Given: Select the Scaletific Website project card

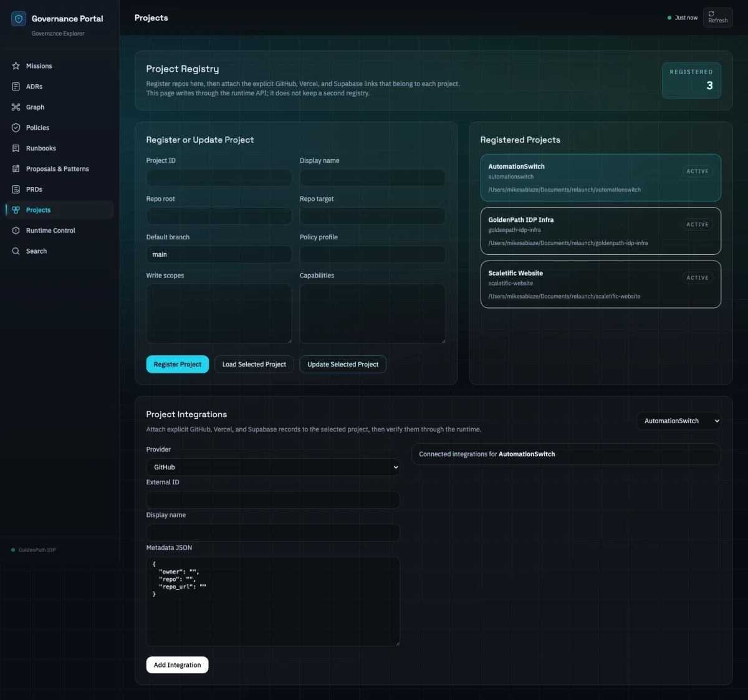Looking at the screenshot, I should [x=601, y=284].
